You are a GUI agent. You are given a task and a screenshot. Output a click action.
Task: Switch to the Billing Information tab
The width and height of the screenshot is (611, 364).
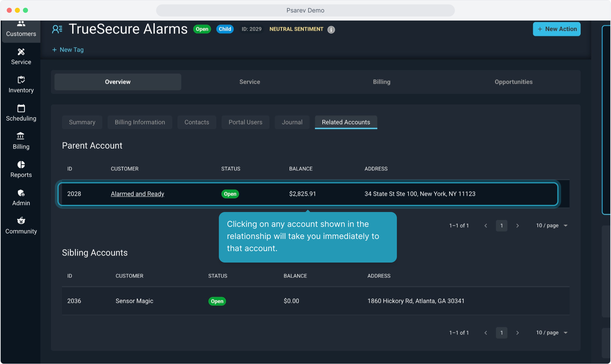click(140, 122)
